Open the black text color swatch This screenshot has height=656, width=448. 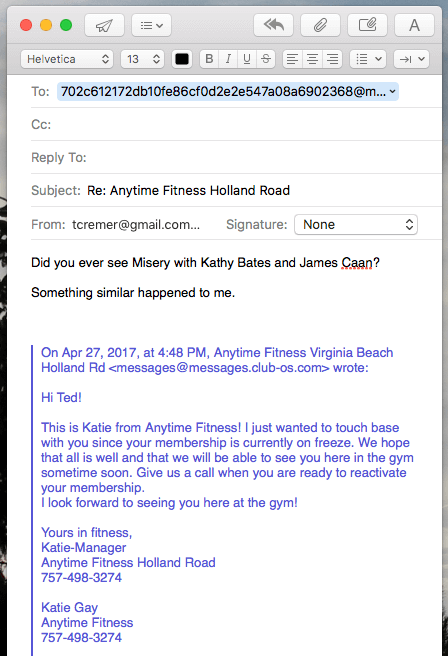coord(182,59)
